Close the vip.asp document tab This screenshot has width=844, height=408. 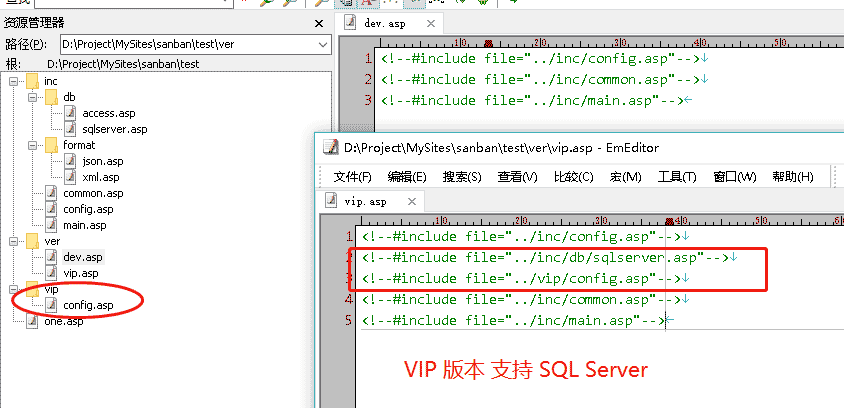[411, 201]
